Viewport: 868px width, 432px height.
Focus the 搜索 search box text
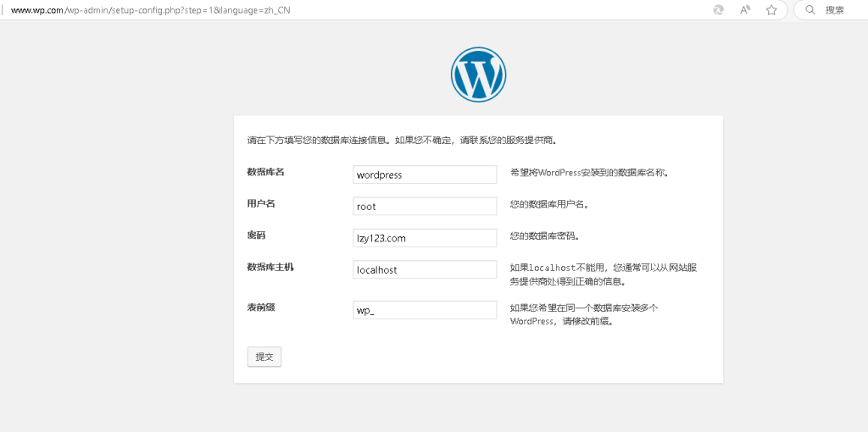[835, 10]
